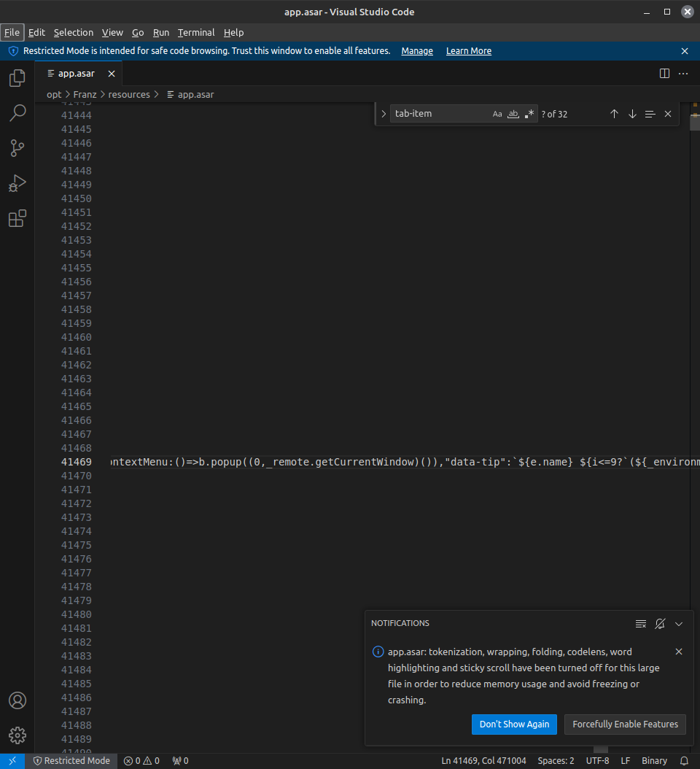This screenshot has height=769, width=700.
Task: Click the code text on line 41469
Action: coord(405,462)
